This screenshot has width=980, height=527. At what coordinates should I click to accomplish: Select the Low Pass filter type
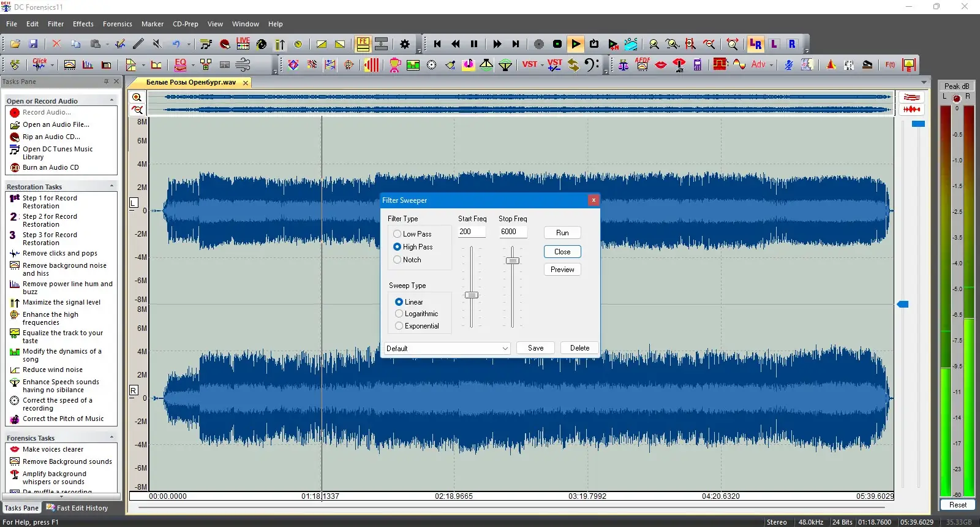398,234
